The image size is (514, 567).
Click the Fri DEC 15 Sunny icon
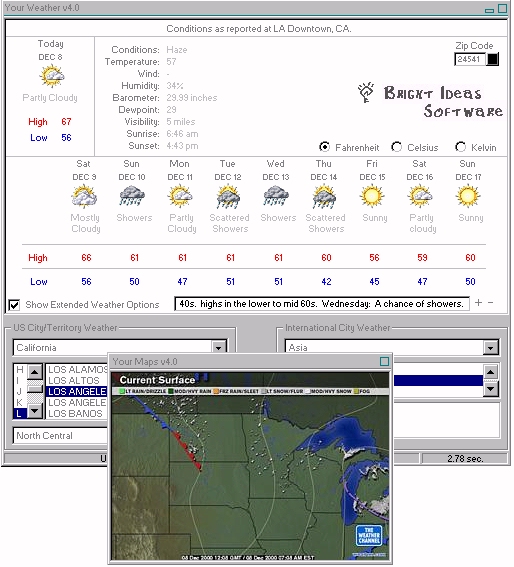[372, 196]
